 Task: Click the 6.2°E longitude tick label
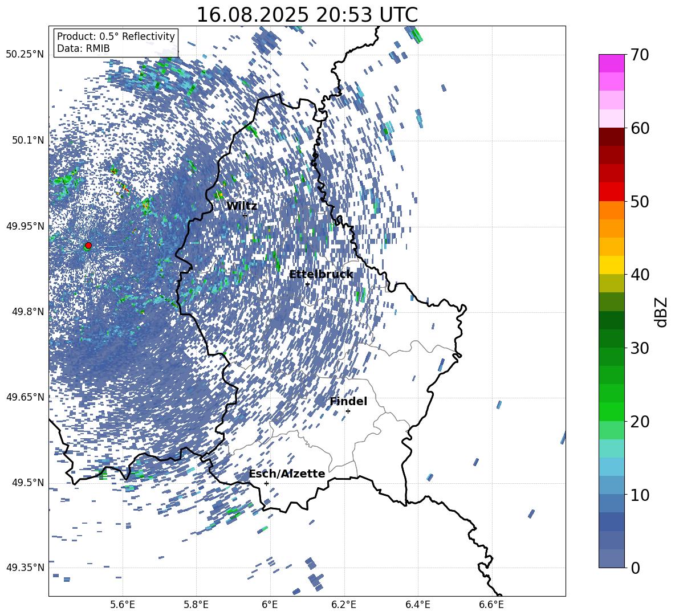coord(344,605)
